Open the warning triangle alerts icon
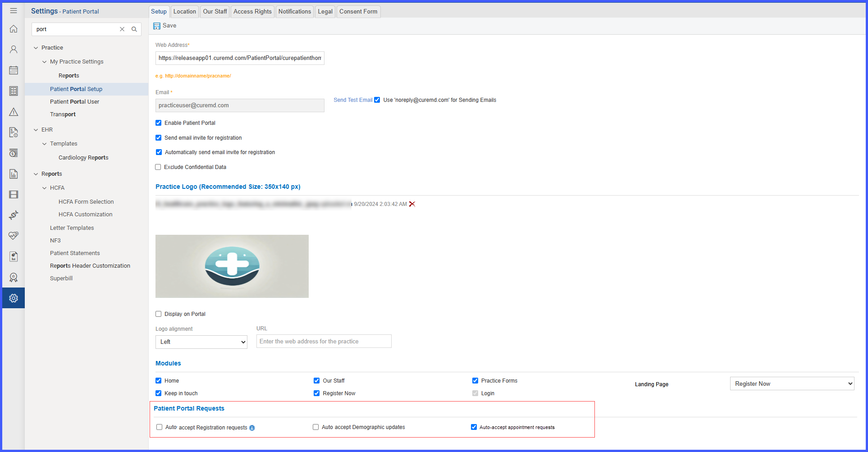Screen dimensions: 868x452 pyautogui.click(x=14, y=112)
